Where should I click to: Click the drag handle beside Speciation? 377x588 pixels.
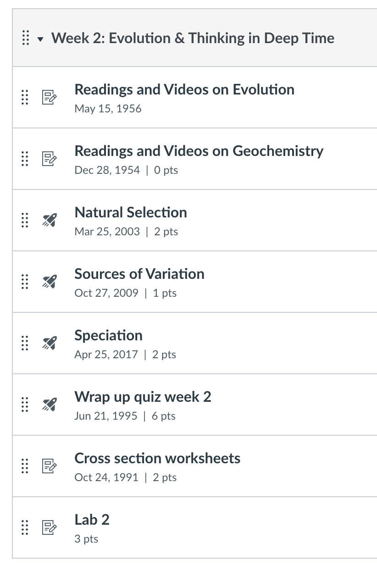tap(25, 343)
